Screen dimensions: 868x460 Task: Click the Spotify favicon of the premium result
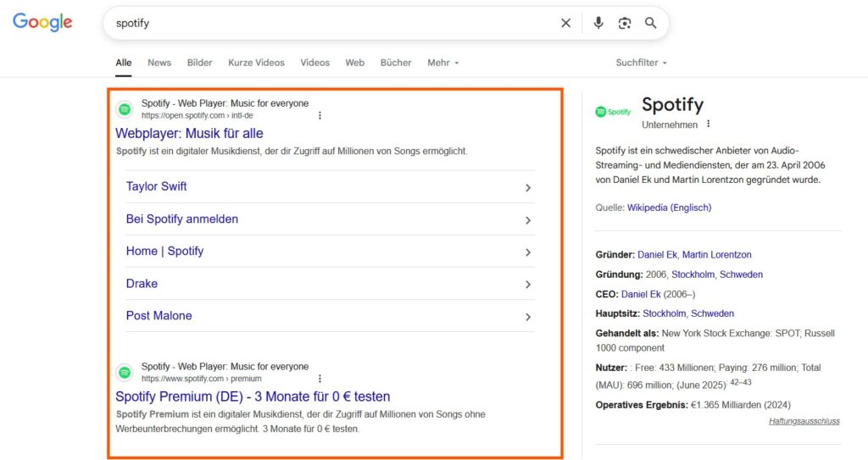[125, 373]
